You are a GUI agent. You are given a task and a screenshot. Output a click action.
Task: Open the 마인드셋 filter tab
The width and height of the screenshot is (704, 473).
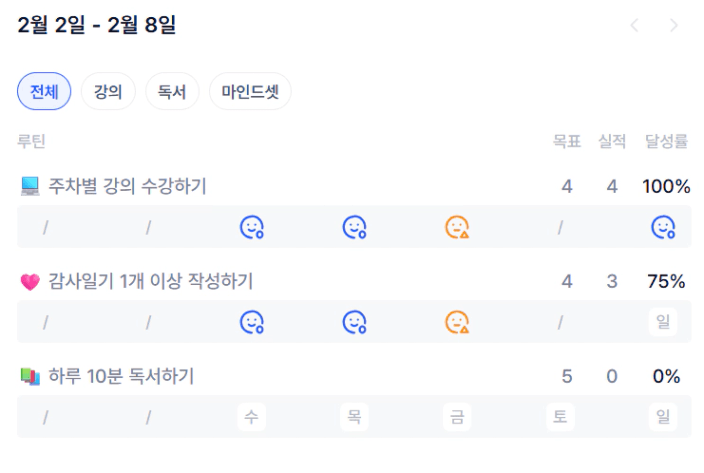point(250,92)
